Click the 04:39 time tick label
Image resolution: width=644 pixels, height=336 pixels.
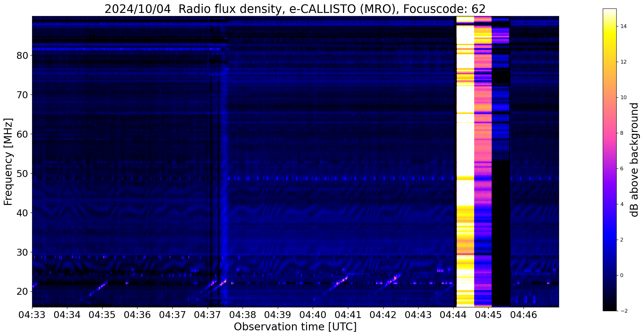278,314
